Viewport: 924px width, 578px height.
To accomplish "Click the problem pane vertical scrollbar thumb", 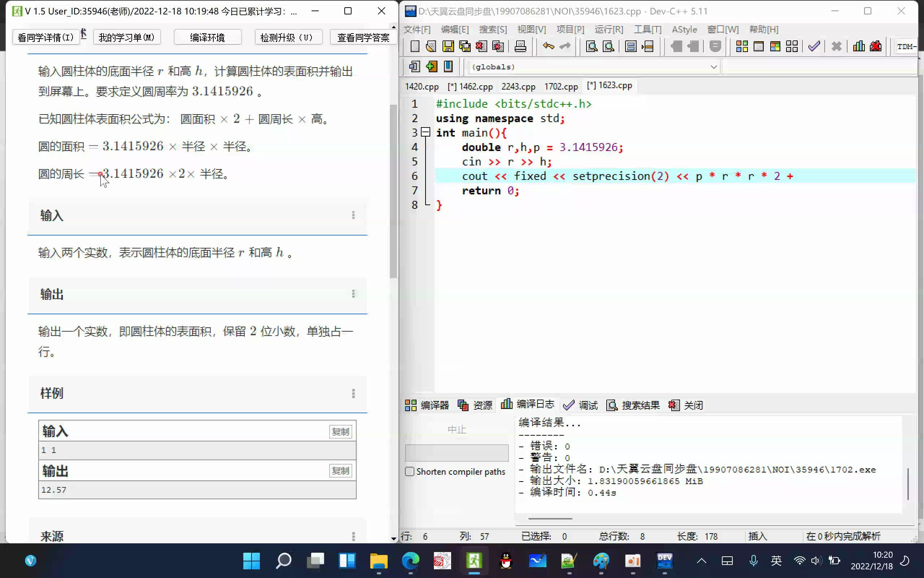I will tap(394, 191).
